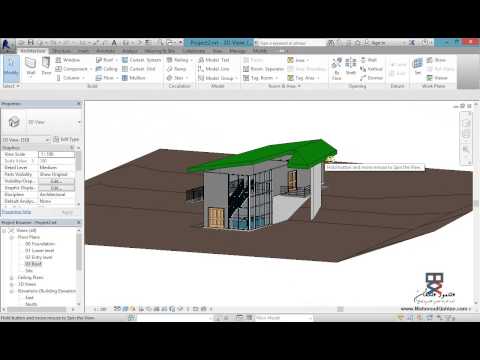Click the Set work plane tool

[x=417, y=66]
